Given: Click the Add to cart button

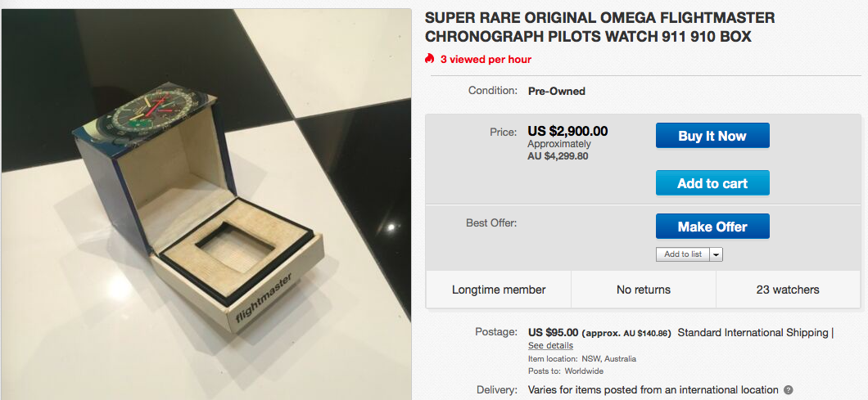Looking at the screenshot, I should click(x=712, y=183).
